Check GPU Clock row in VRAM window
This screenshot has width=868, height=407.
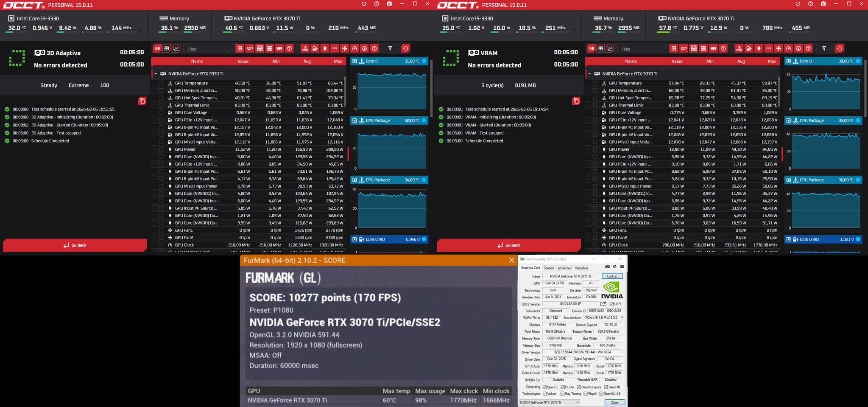pos(595,245)
